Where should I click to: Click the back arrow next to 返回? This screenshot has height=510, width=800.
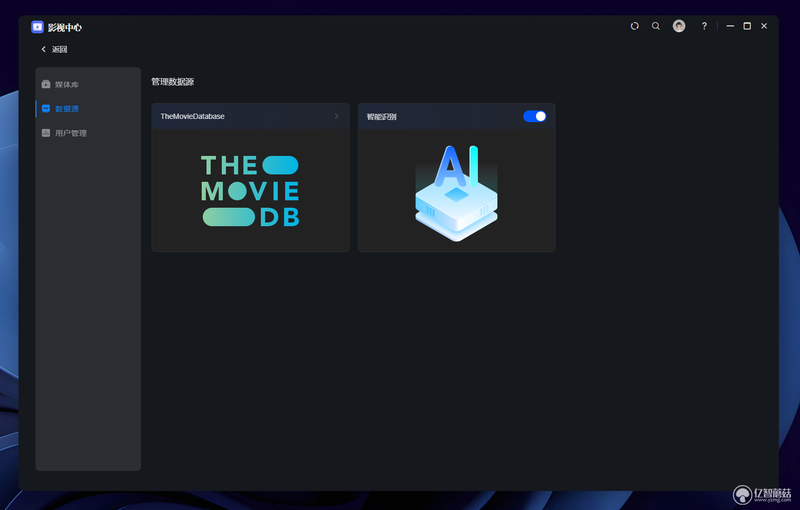click(43, 49)
